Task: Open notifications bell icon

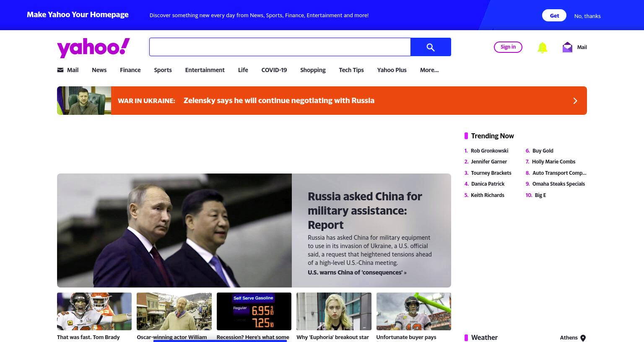Action: [542, 47]
